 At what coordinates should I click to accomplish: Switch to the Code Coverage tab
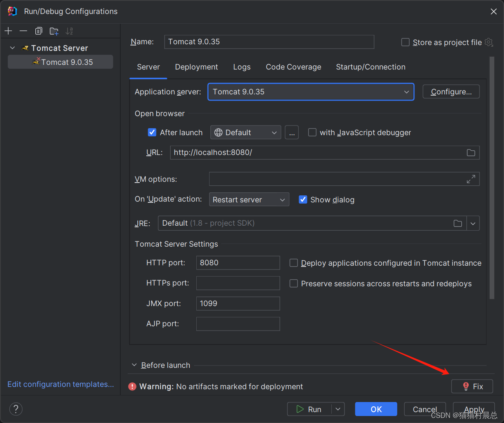point(293,67)
